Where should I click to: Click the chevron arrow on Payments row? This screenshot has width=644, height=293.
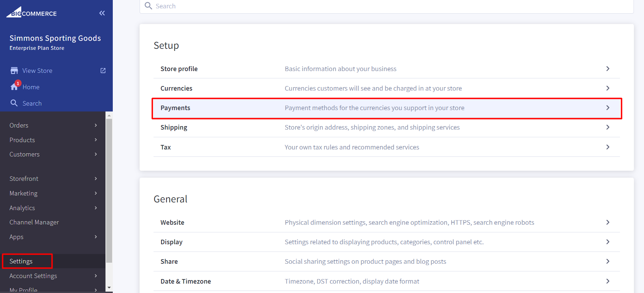[607, 108]
